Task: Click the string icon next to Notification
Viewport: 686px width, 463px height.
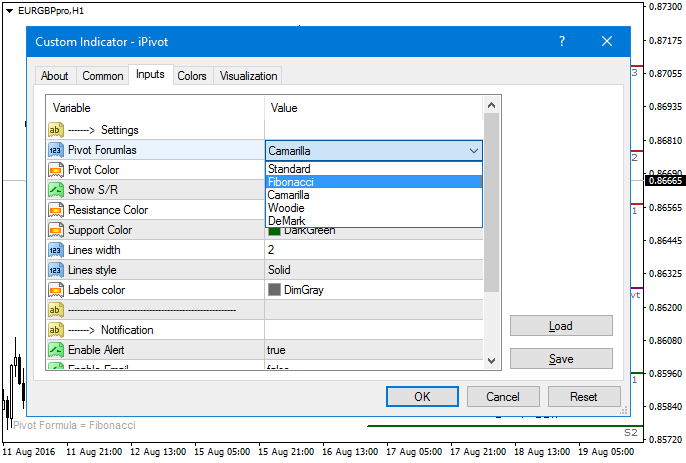Action: click(56, 330)
